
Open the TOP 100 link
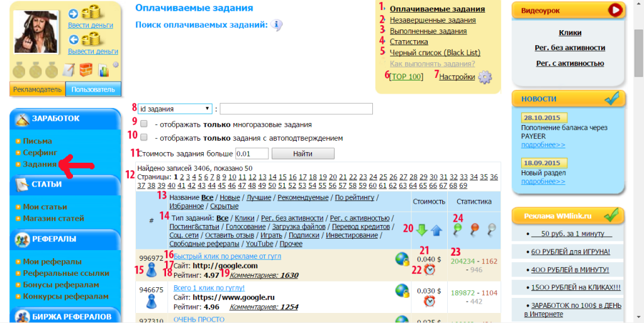click(406, 77)
